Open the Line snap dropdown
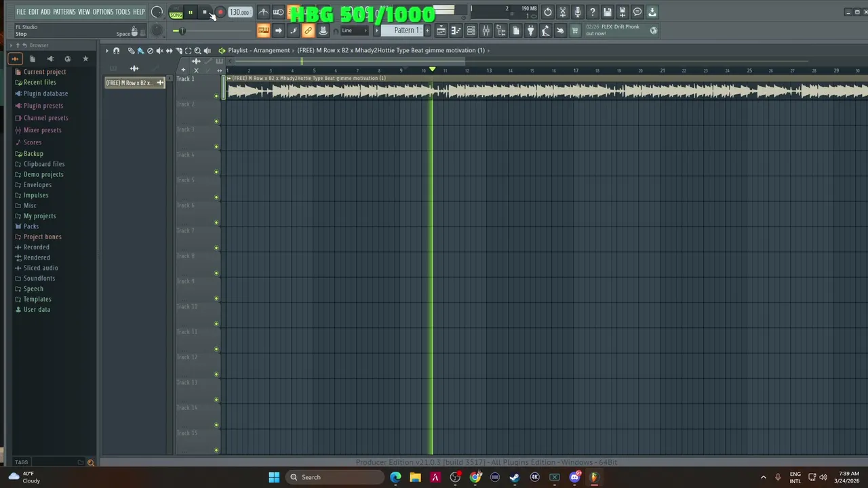This screenshot has height=488, width=868. point(355,30)
